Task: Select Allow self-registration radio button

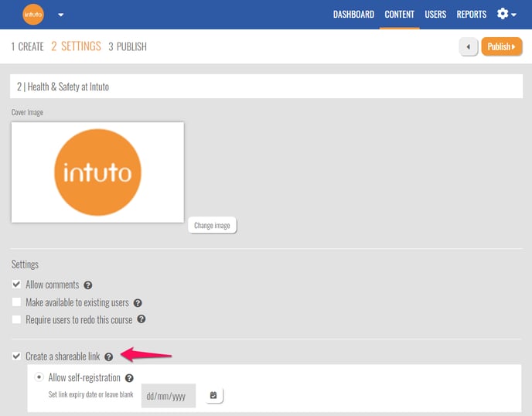Action: coord(39,377)
